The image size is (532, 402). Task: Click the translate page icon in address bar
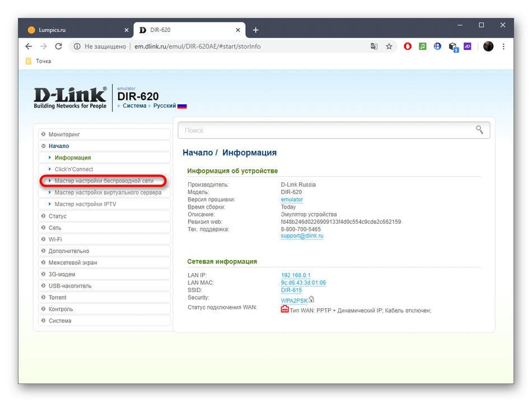point(374,47)
